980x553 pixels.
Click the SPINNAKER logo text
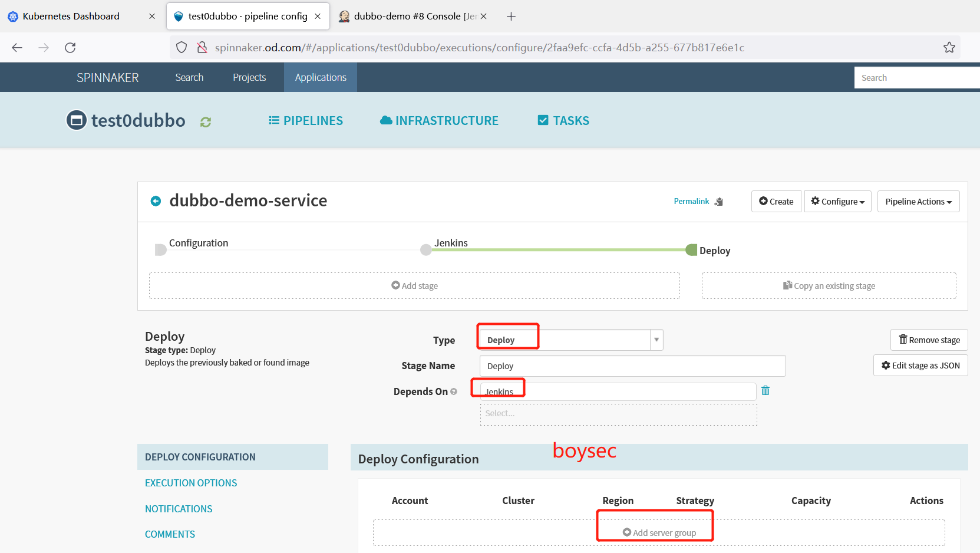[108, 78]
